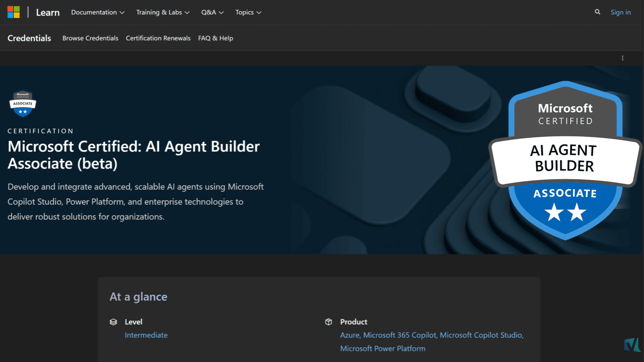Viewport: 644px width, 362px height.
Task: Click the 'CERTIFICATION' label text
Action: tap(41, 131)
